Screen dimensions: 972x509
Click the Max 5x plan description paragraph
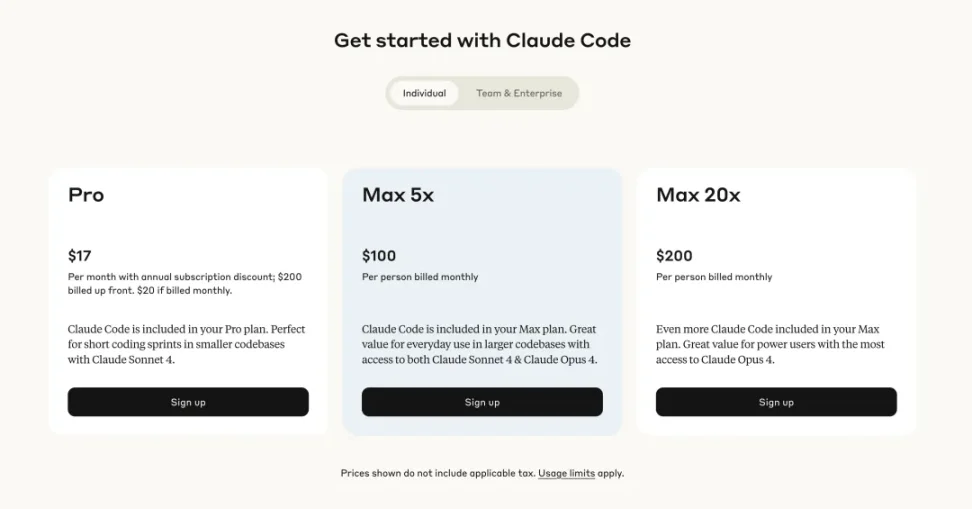[480, 344]
